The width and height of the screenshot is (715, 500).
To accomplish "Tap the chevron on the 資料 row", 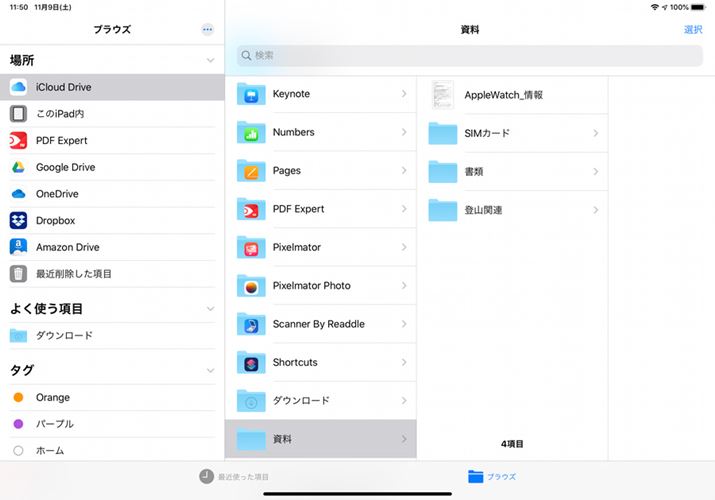I will tap(404, 439).
